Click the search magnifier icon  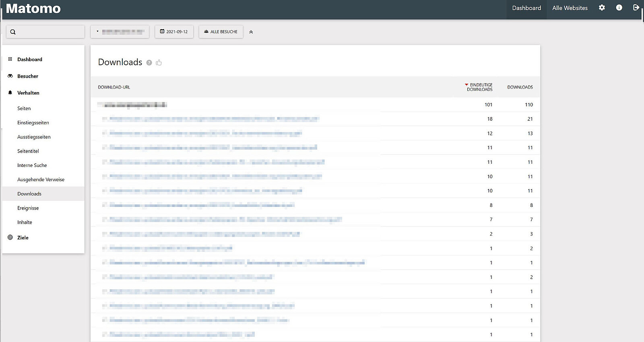pyautogui.click(x=13, y=32)
